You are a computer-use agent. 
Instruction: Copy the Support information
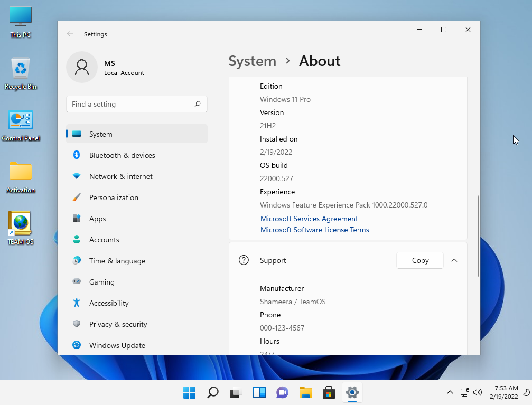(x=419, y=260)
